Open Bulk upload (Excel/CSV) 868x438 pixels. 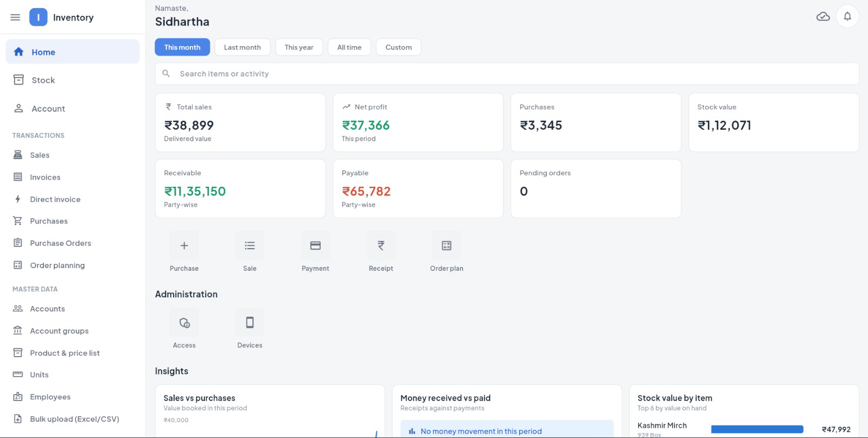click(73, 419)
